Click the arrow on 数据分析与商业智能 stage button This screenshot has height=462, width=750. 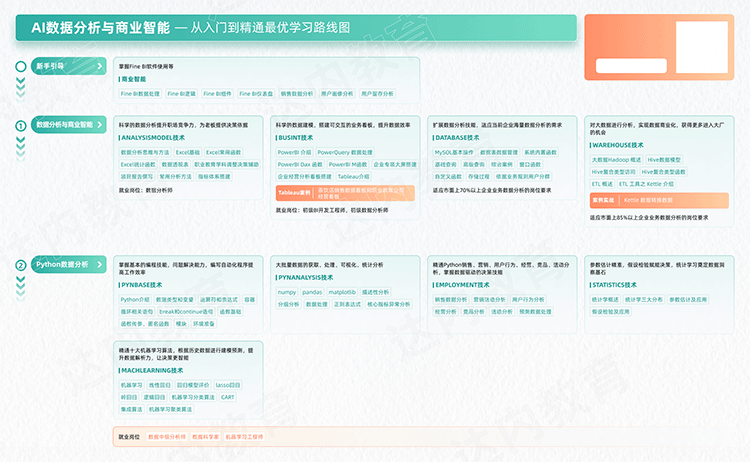pos(99,125)
